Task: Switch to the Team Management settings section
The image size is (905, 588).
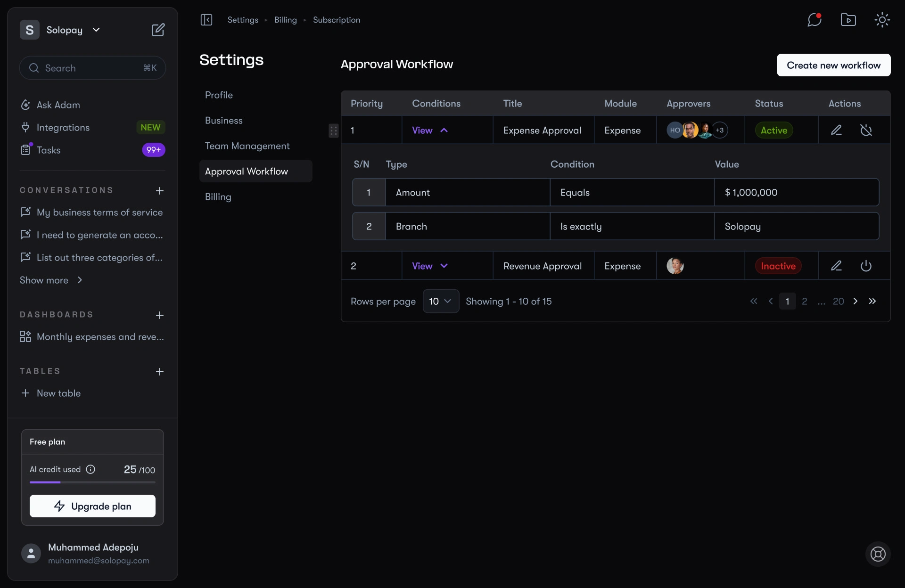Action: (247, 146)
